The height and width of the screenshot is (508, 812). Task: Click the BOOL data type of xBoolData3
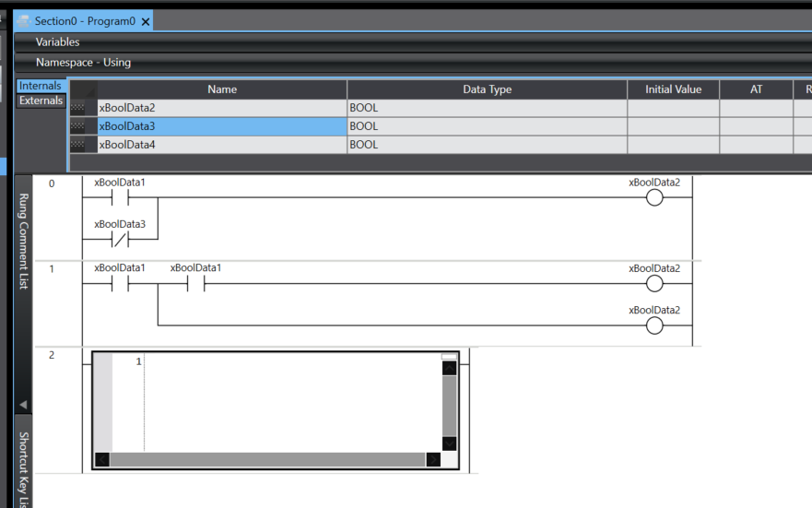point(487,126)
